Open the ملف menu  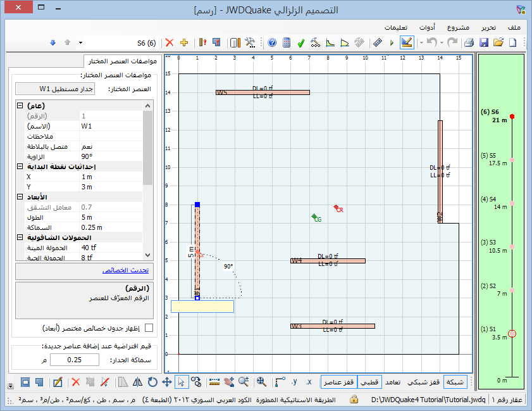tap(514, 27)
